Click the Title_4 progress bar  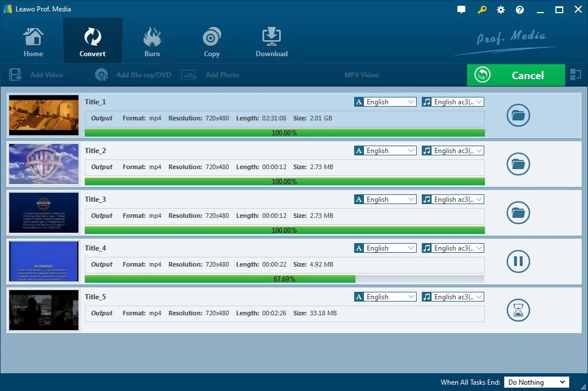click(284, 279)
